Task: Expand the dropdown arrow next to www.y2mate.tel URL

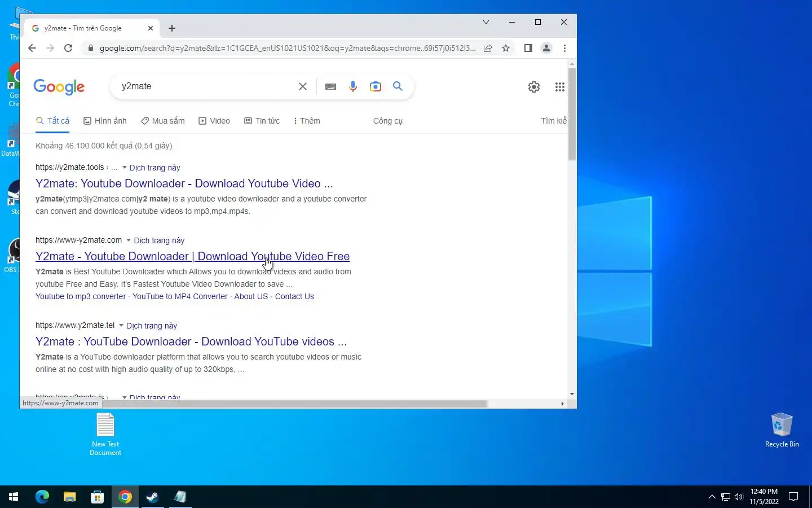Action: click(x=121, y=326)
